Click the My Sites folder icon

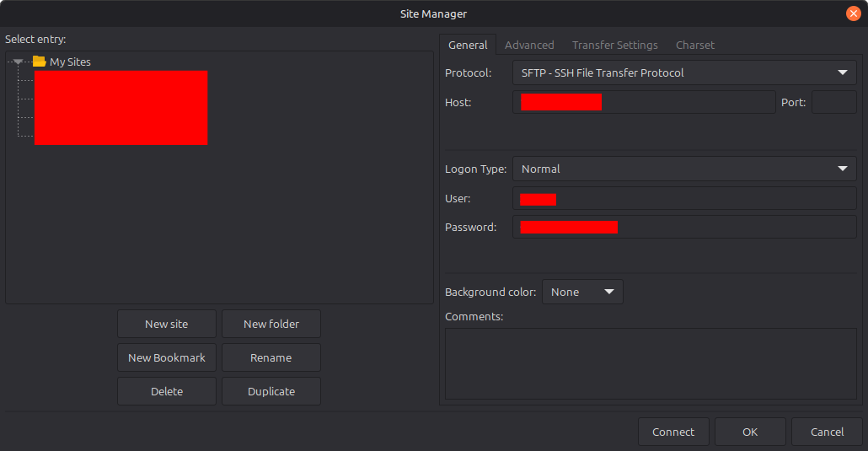point(39,62)
